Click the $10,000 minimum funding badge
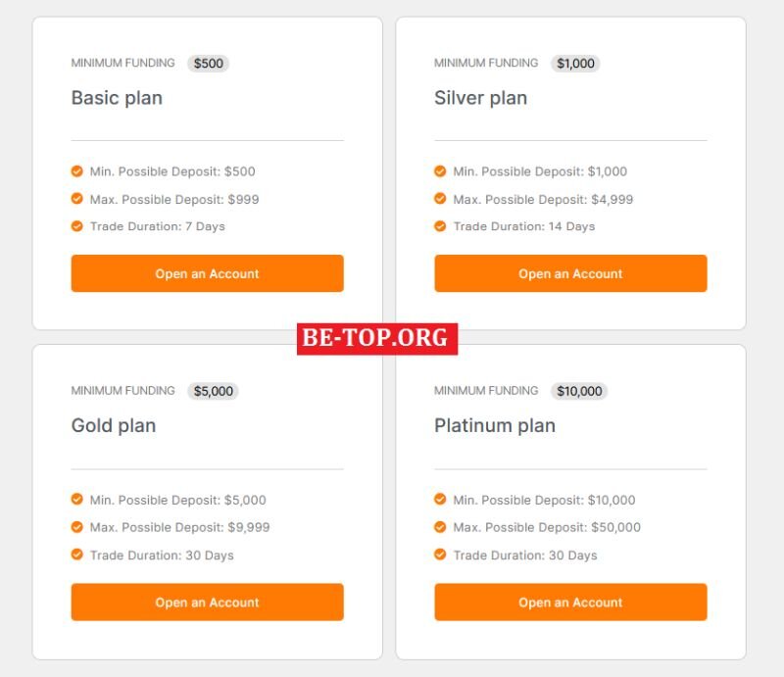The height and width of the screenshot is (677, 784). pos(579,391)
